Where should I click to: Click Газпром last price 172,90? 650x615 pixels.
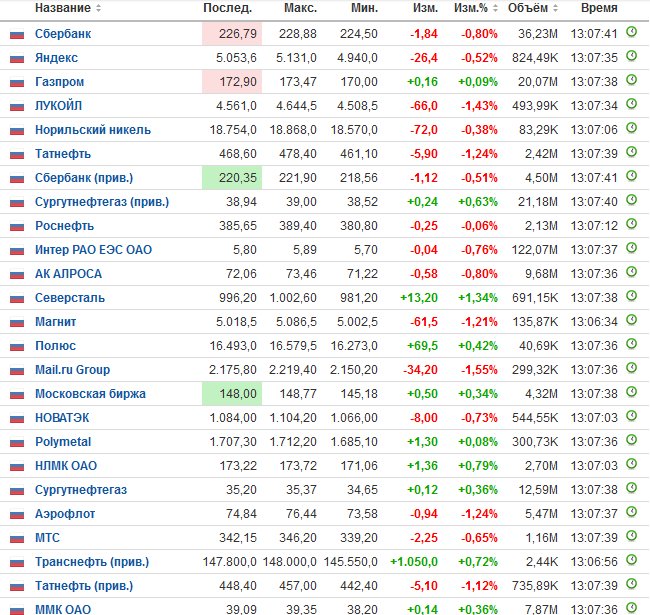point(232,82)
